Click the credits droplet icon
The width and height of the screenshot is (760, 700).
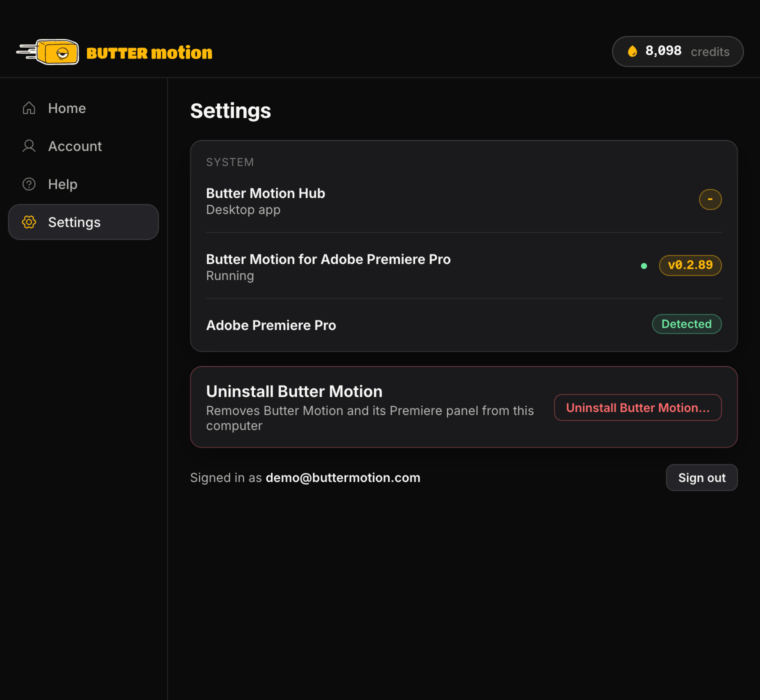pos(632,51)
